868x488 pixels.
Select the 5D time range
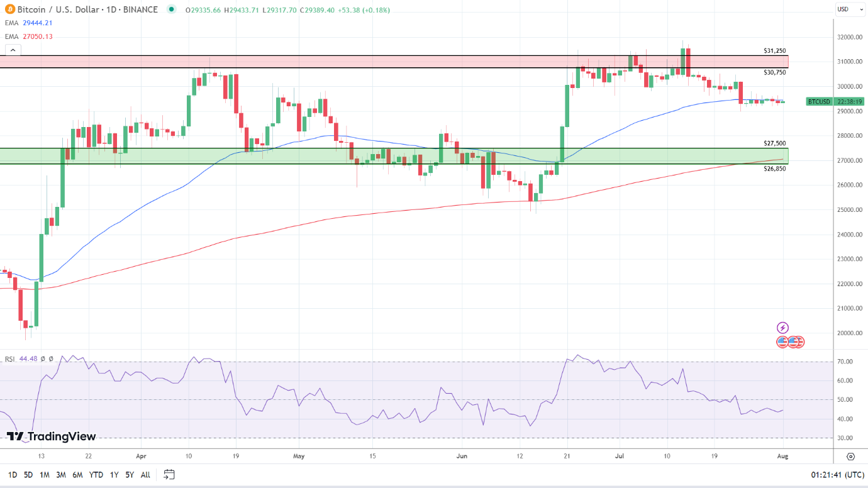[x=28, y=475]
